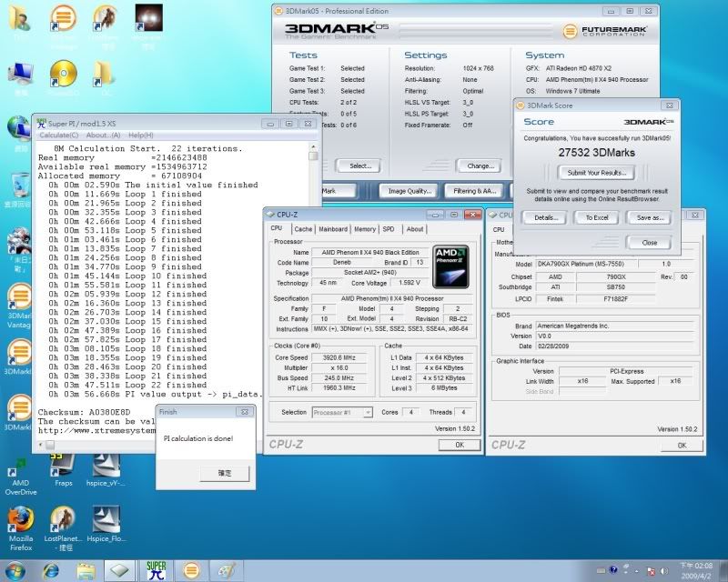Click the Core Speed value 3920.6 MHz
The height and width of the screenshot is (582, 728).
tap(339, 357)
